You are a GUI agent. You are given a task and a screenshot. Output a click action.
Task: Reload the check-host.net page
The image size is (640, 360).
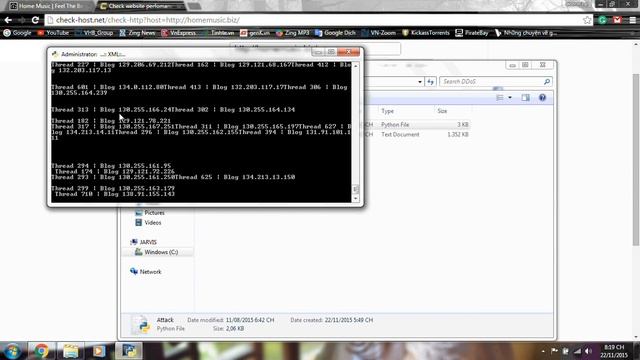pyautogui.click(x=35, y=20)
